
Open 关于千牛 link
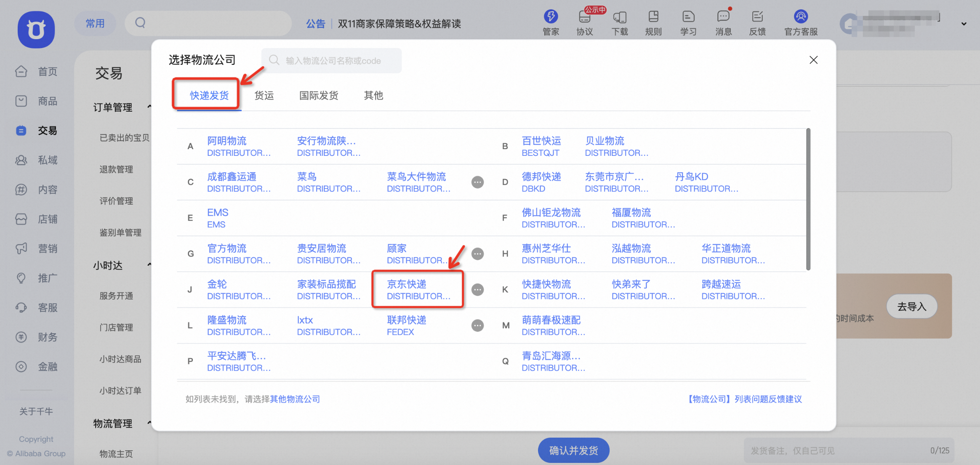click(x=36, y=411)
